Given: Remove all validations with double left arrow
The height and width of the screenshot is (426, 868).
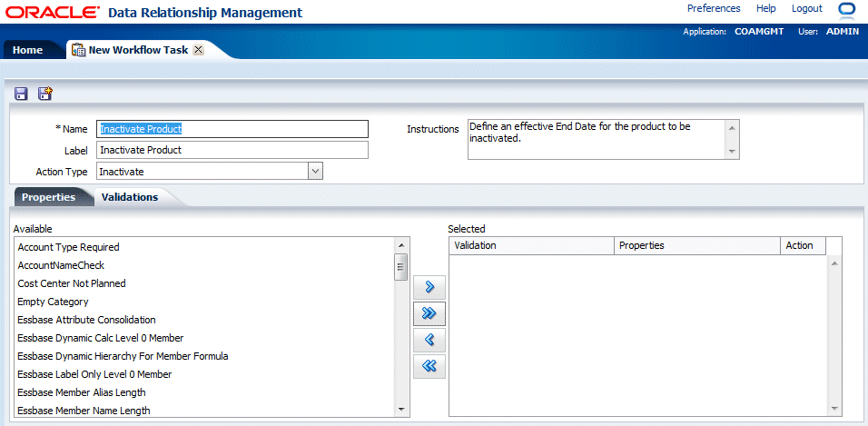Looking at the screenshot, I should tap(429, 366).
